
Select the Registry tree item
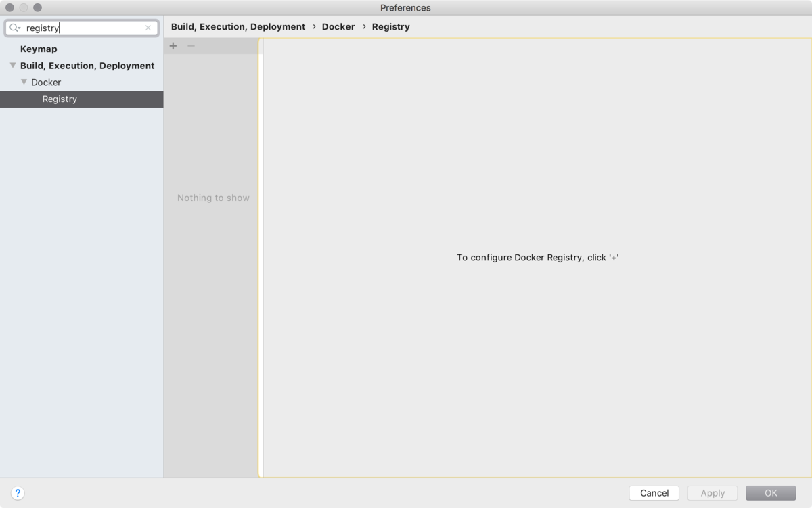60,99
